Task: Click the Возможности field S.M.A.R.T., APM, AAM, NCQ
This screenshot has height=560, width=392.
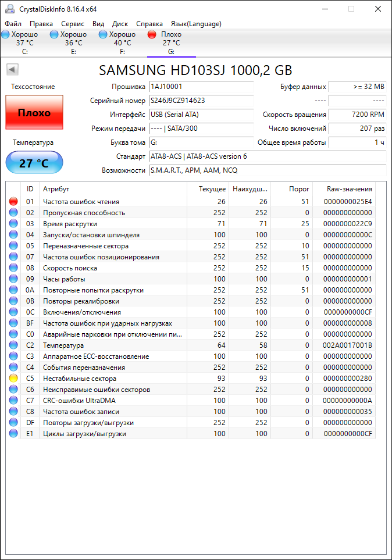Action: point(268,170)
